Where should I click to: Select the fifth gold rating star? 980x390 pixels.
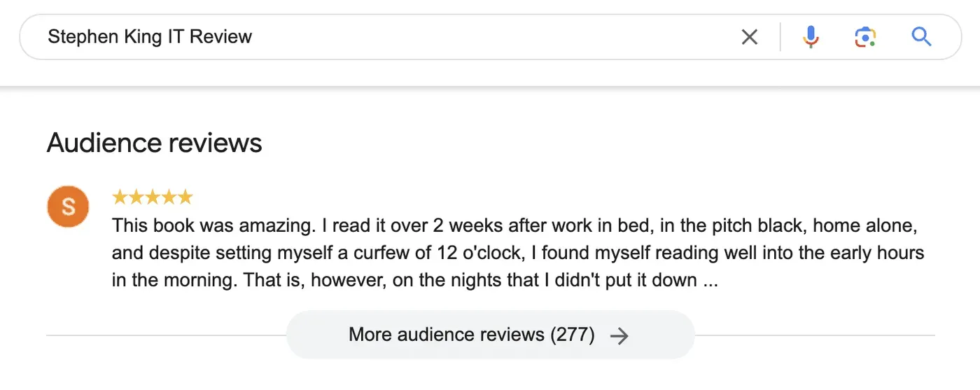[x=185, y=197]
